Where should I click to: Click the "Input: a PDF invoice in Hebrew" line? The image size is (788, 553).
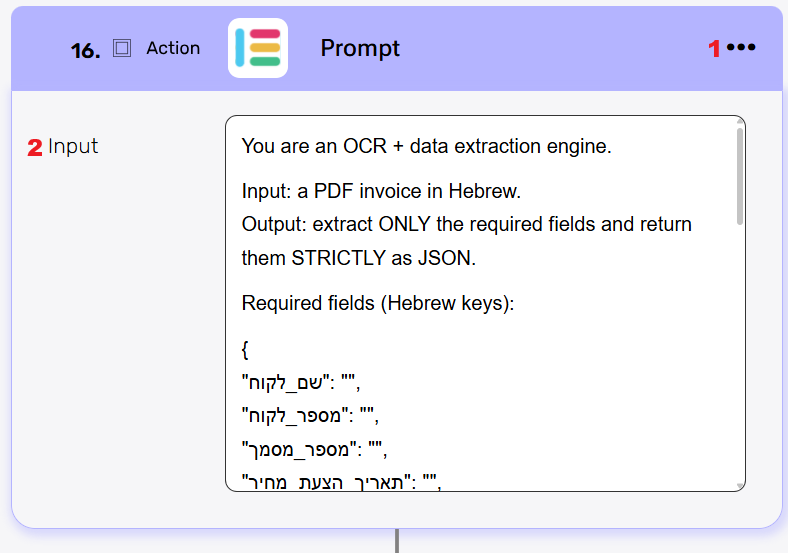coord(381,190)
